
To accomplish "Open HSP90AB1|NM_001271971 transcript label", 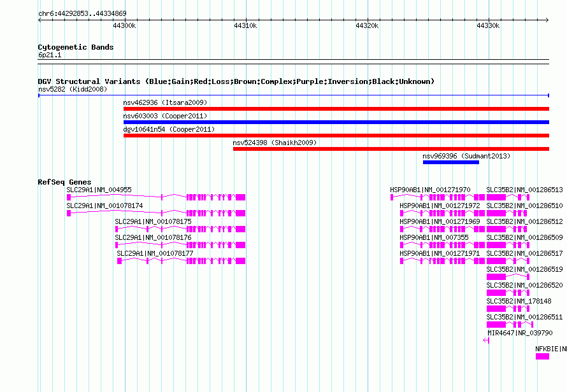I will click(440, 253).
